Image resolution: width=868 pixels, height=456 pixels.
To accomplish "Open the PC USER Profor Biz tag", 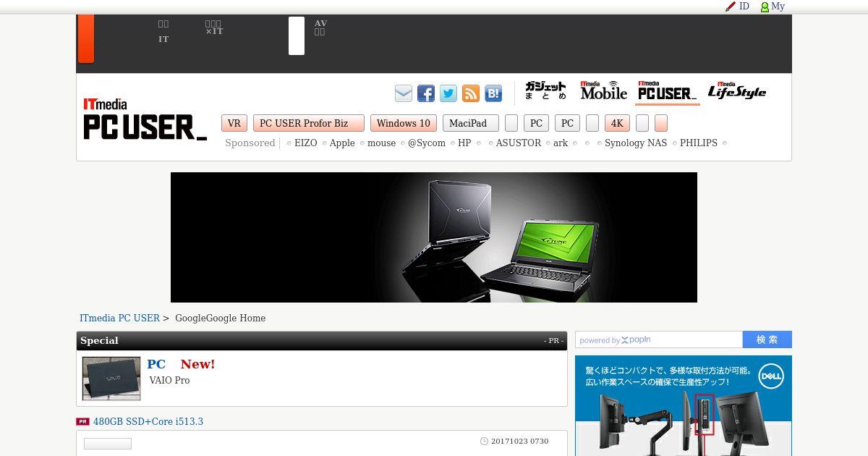I will pyautogui.click(x=308, y=123).
